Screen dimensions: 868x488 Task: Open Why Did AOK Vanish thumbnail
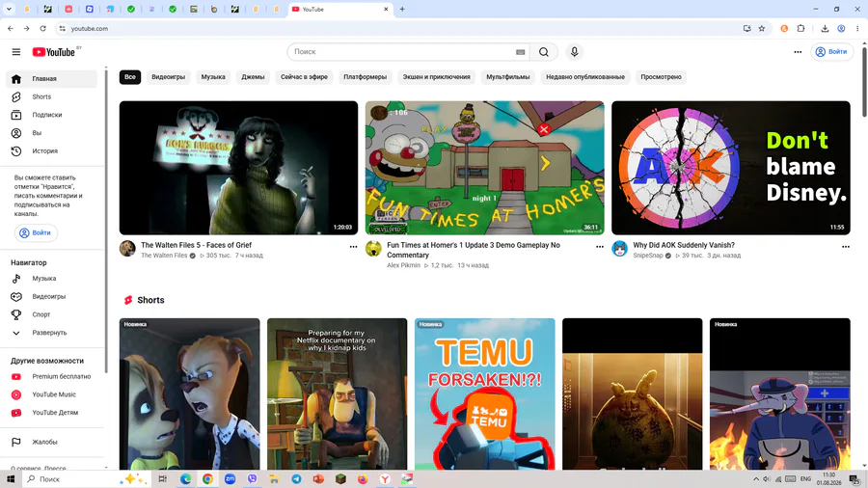pyautogui.click(x=731, y=168)
